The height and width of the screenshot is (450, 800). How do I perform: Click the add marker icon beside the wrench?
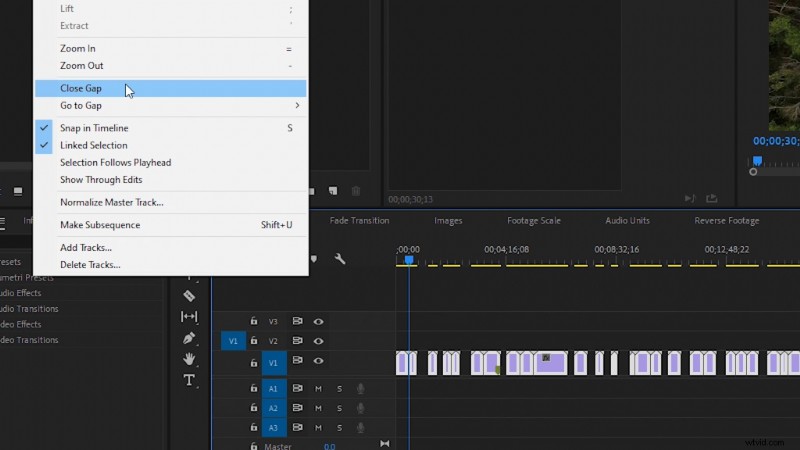point(314,259)
